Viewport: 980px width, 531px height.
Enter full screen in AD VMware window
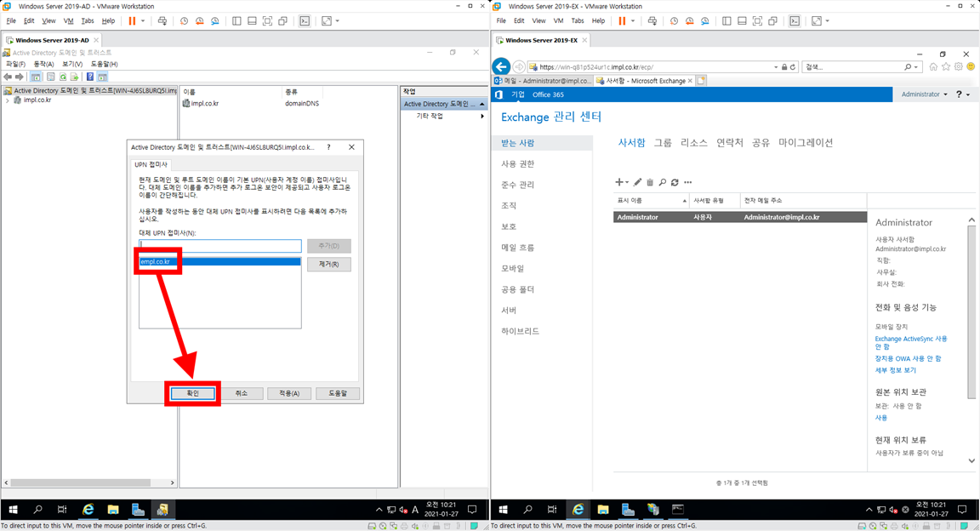tap(327, 20)
